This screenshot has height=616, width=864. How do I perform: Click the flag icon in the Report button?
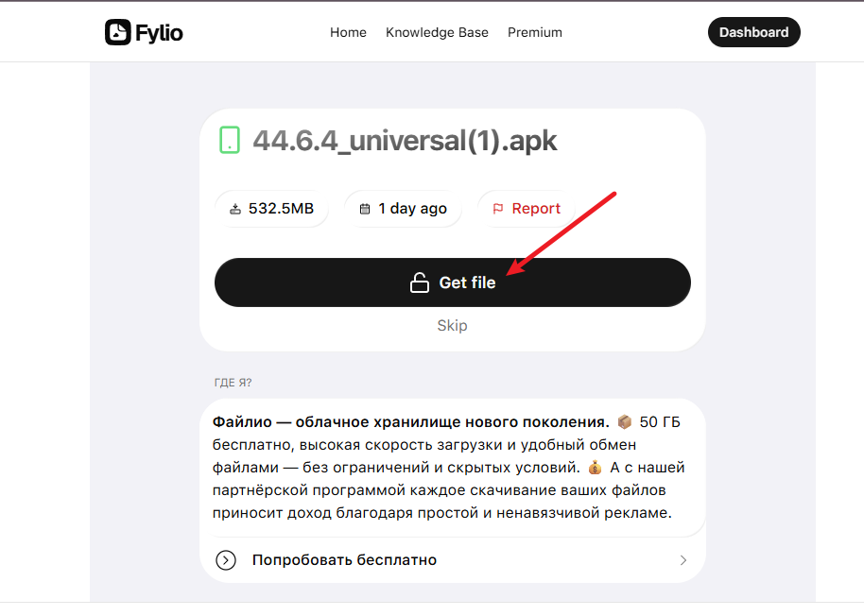500,208
